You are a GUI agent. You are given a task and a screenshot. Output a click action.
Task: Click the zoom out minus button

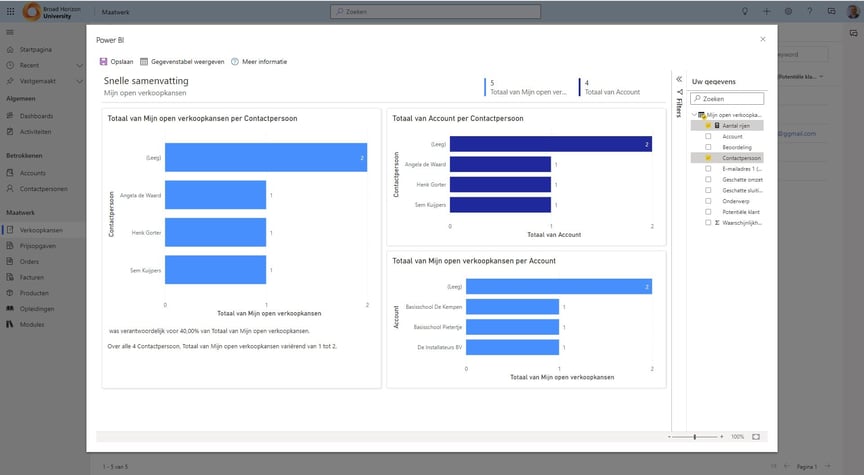(x=669, y=436)
